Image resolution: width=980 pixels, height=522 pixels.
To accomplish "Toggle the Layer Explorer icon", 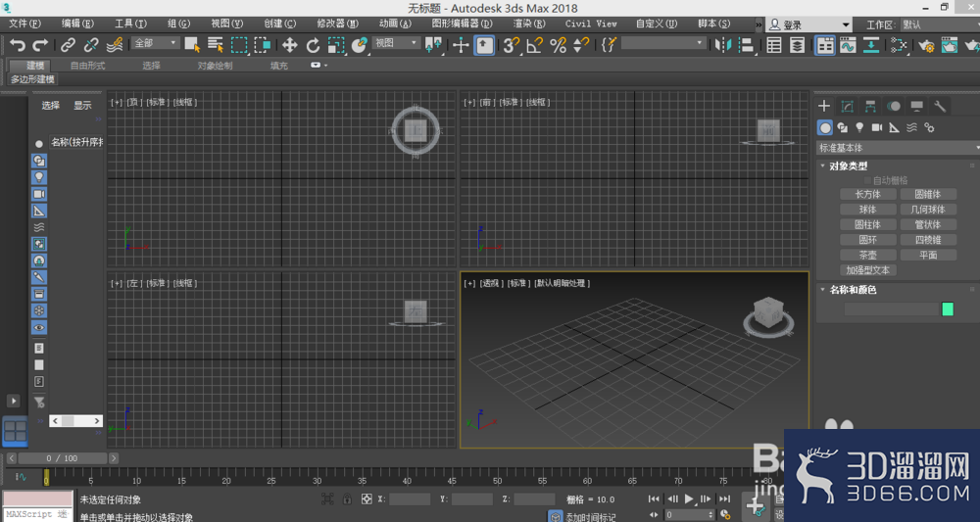I will click(798, 45).
